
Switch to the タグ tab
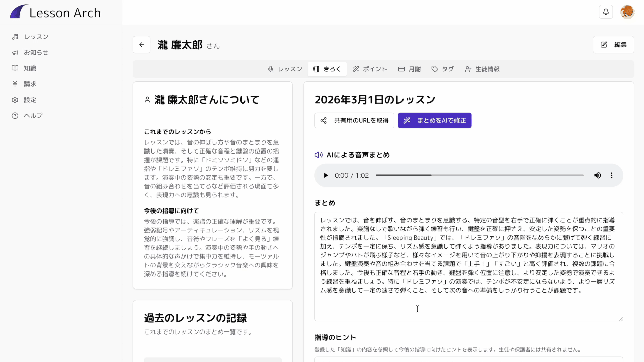pyautogui.click(x=443, y=69)
